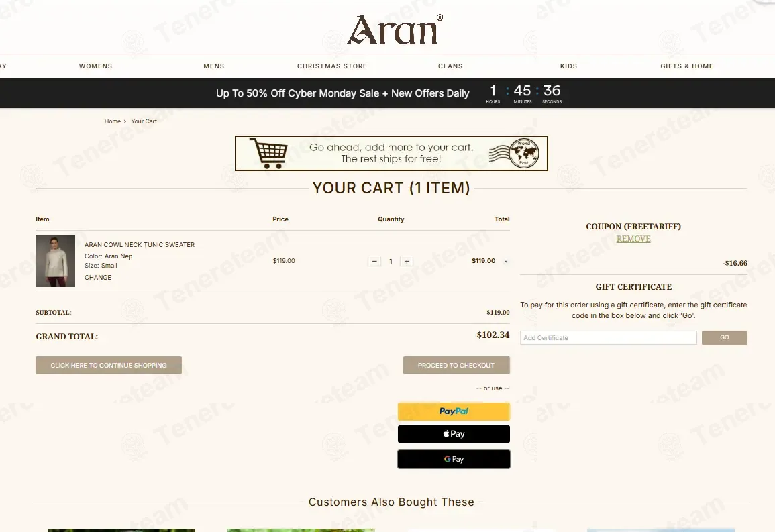
Task: Open Aran Cowl Neck Tunic Sweater link
Action: [140, 244]
